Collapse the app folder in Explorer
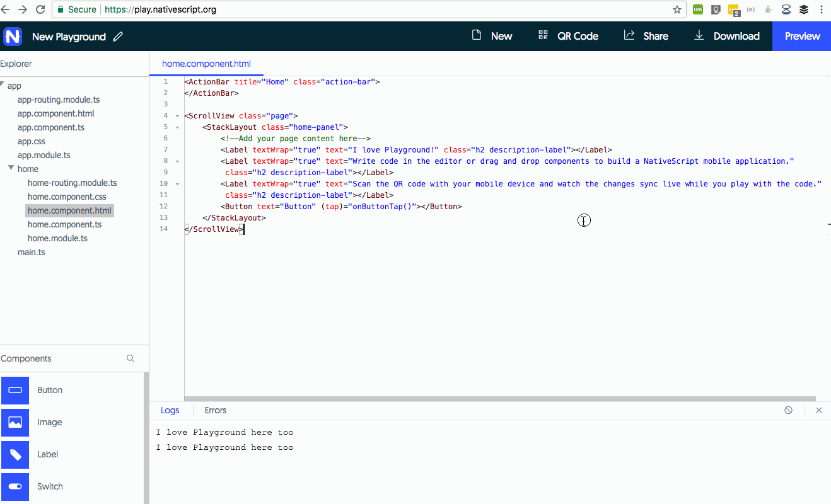831x504 pixels. click(3, 85)
